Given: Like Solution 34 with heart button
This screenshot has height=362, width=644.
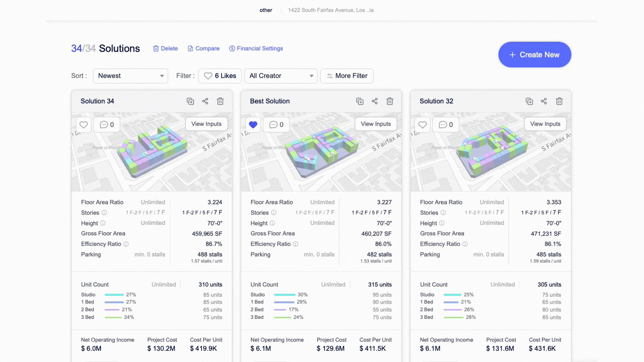Looking at the screenshot, I should point(84,125).
